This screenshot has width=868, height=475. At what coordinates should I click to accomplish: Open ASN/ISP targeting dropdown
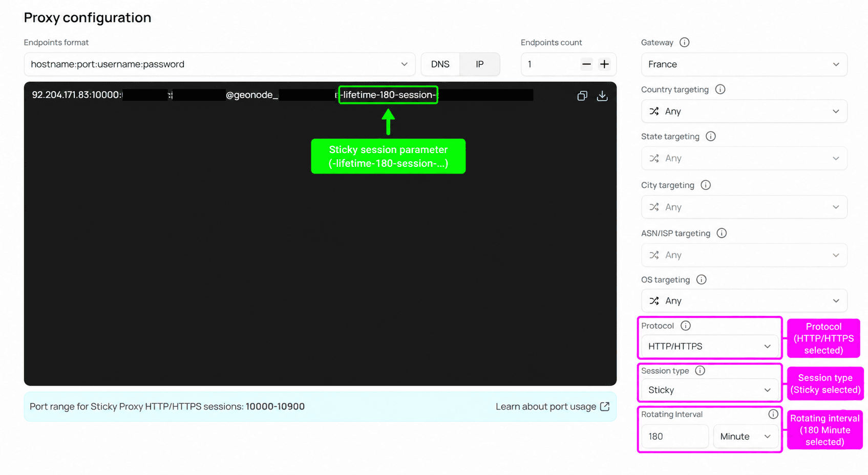point(744,255)
